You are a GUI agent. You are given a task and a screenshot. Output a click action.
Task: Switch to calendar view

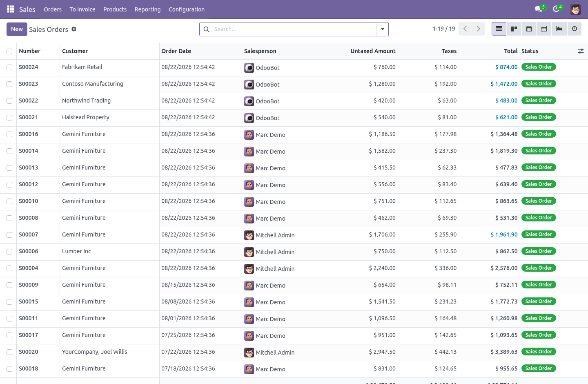(529, 29)
